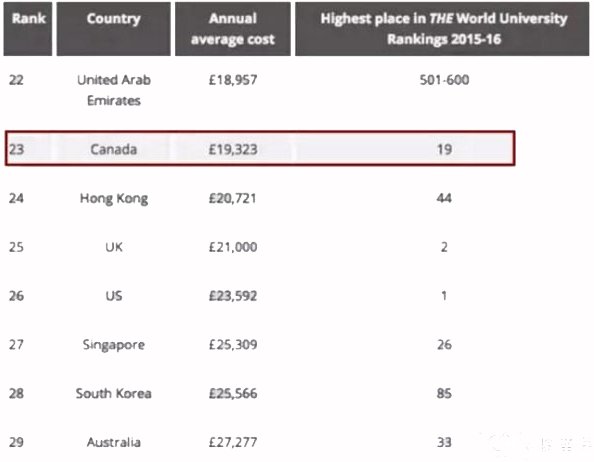Select the Australia country cell
This screenshot has height=462, width=594.
pyautogui.click(x=114, y=442)
